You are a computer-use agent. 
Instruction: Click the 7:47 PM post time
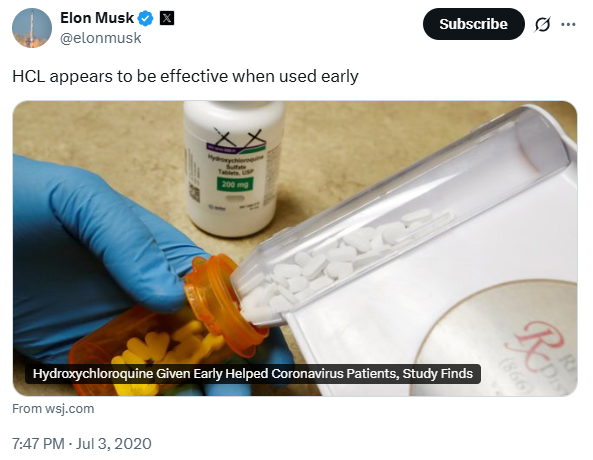tap(38, 443)
